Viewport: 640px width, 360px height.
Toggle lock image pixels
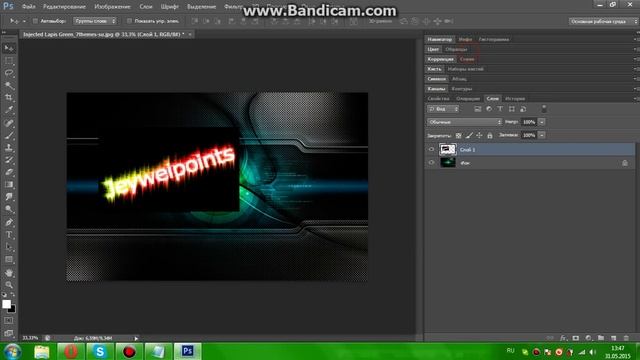click(x=469, y=135)
